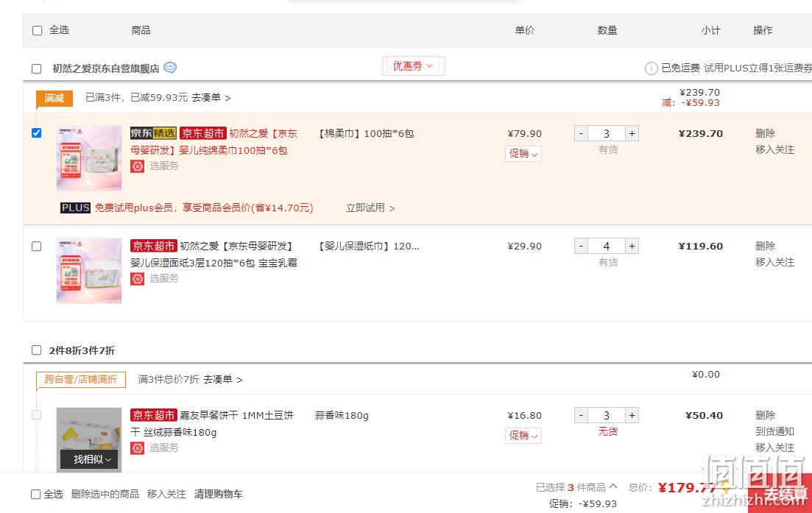This screenshot has height=513, width=812.
Task: Move 婴儿保湿面纸 item to 关注
Action: 774,262
